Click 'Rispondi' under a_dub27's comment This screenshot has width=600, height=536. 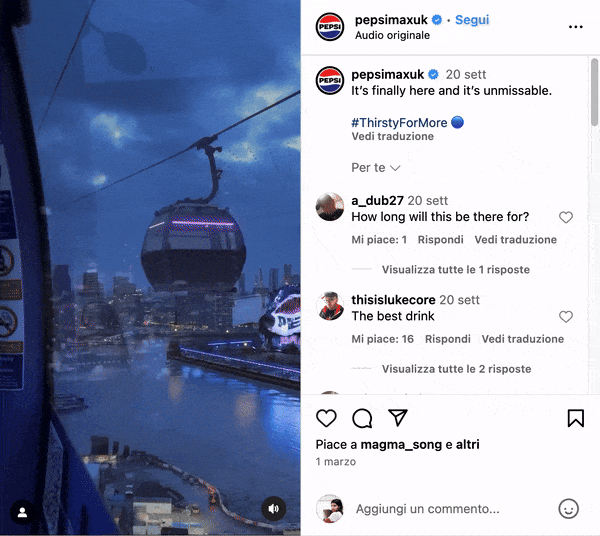[x=440, y=239]
